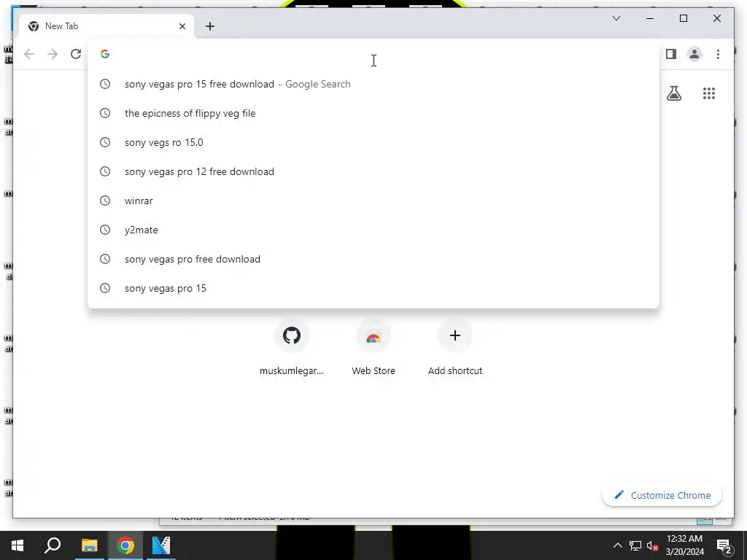Show hidden system tray icons
The width and height of the screenshot is (747, 560).
617,545
